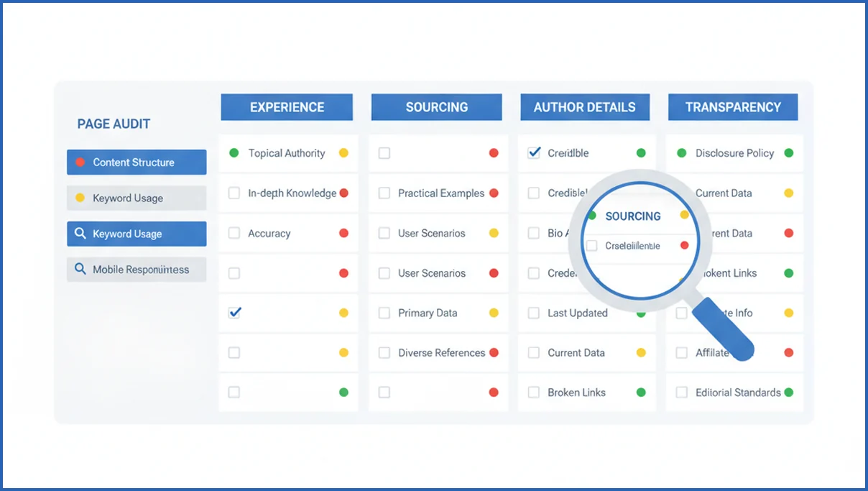Screen dimensions: 868x491
Task: Click the red dot in the Affiliate row
Action: [789, 352]
